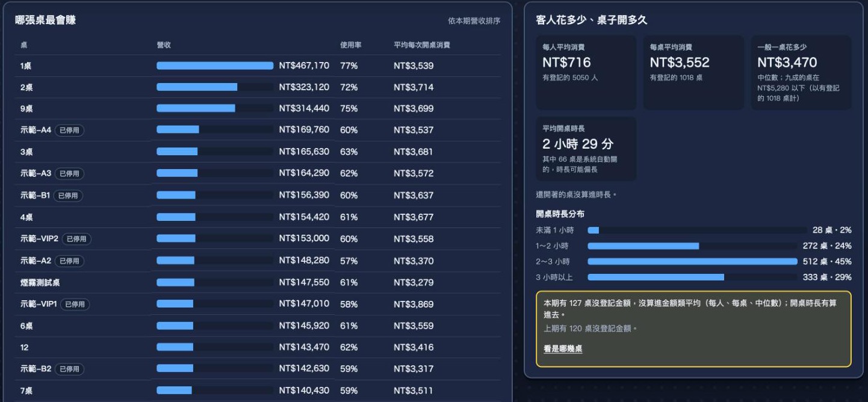Image resolution: width=868 pixels, height=402 pixels.
Task: Click the NT$3,869 average spend cell
Action: (x=414, y=305)
